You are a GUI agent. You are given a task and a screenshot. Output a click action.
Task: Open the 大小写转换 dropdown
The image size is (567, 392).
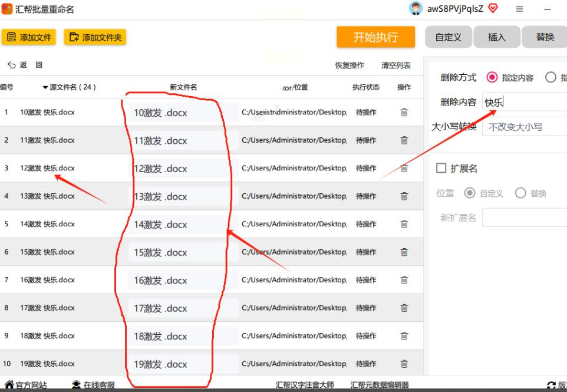coord(525,127)
